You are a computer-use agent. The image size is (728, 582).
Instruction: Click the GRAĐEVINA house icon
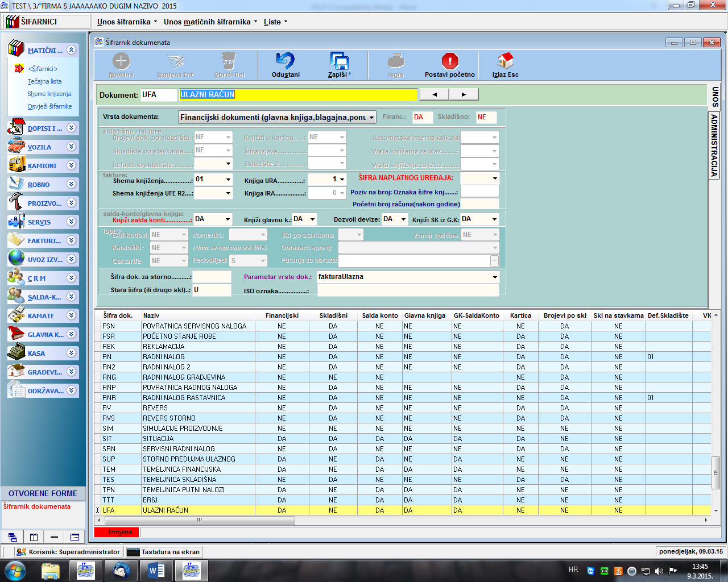16,371
